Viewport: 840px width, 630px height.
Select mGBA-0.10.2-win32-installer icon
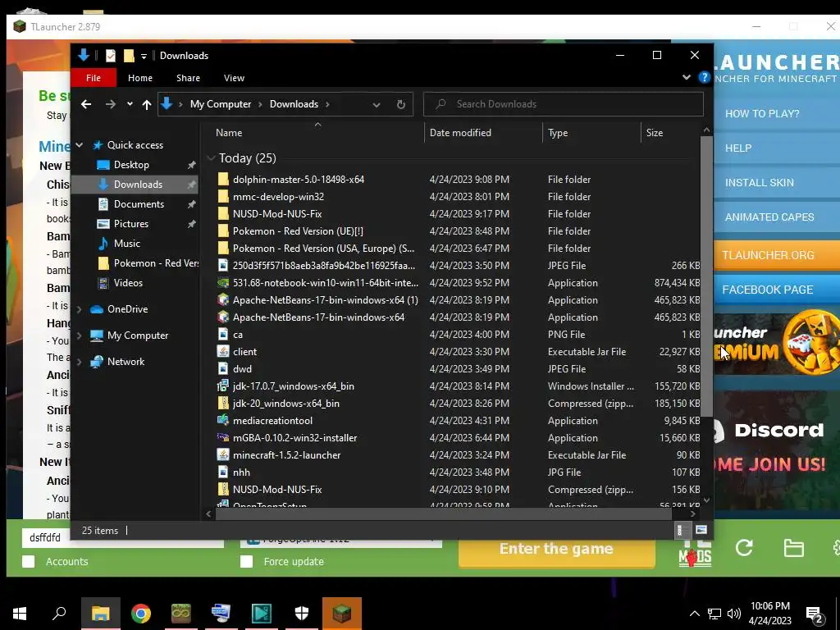click(223, 438)
